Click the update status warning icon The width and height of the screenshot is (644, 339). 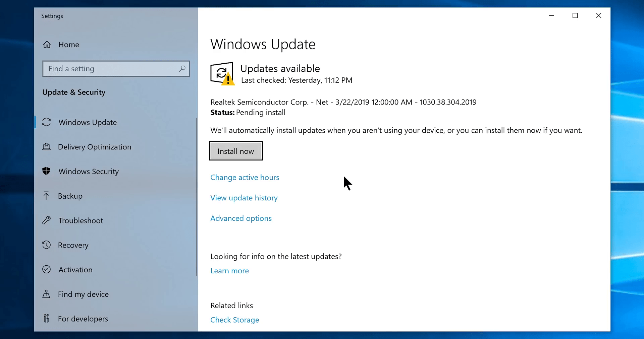coord(222,74)
